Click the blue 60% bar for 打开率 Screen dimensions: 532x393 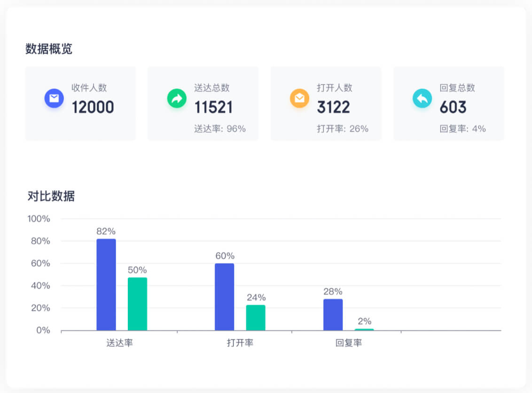pyautogui.click(x=225, y=297)
